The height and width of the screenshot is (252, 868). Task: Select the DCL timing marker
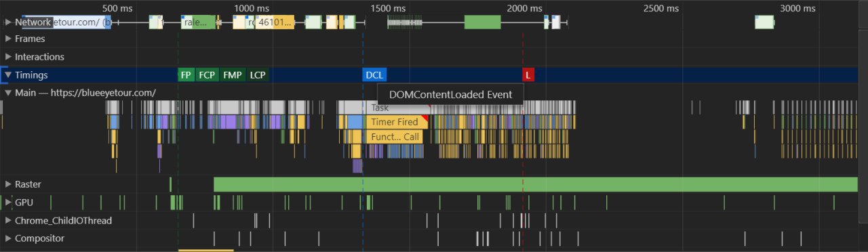point(374,75)
